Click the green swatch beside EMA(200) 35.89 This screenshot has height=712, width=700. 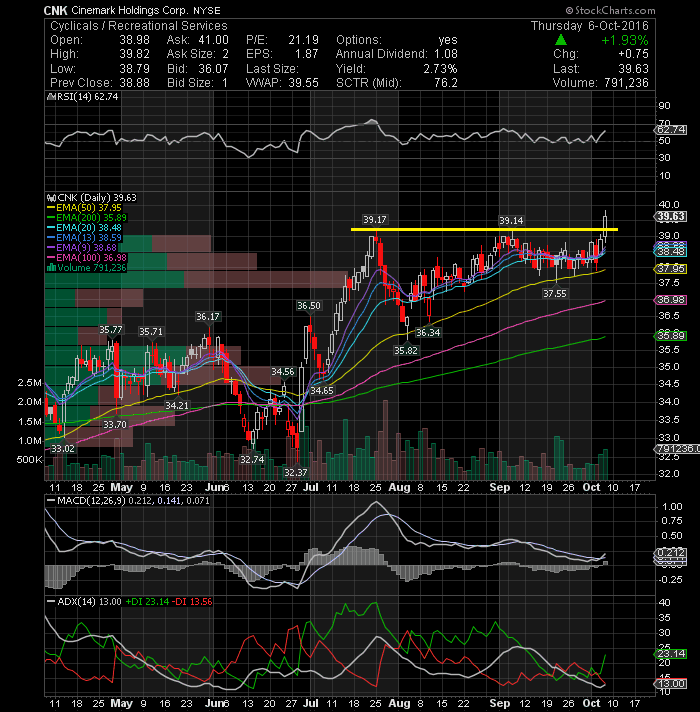pyautogui.click(x=51, y=218)
